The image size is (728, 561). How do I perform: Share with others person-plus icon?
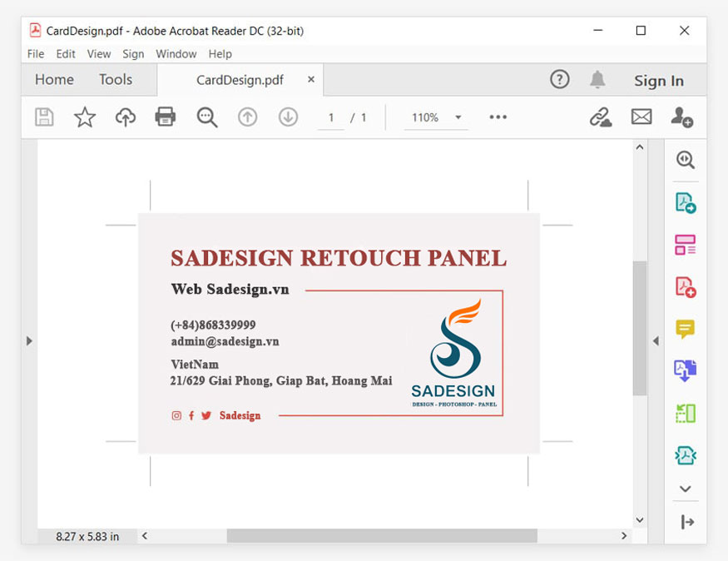pyautogui.click(x=681, y=117)
